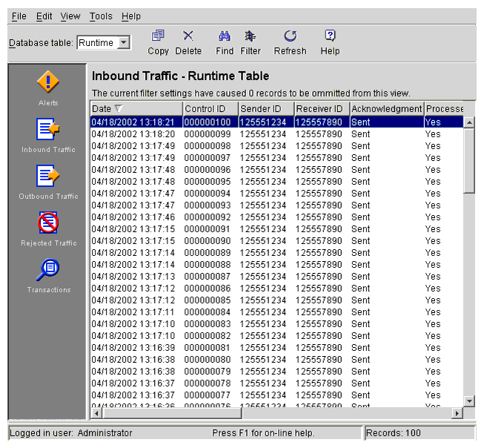484x448 pixels.
Task: Click the horizontal scrollbar thumb
Action: (x=172, y=413)
